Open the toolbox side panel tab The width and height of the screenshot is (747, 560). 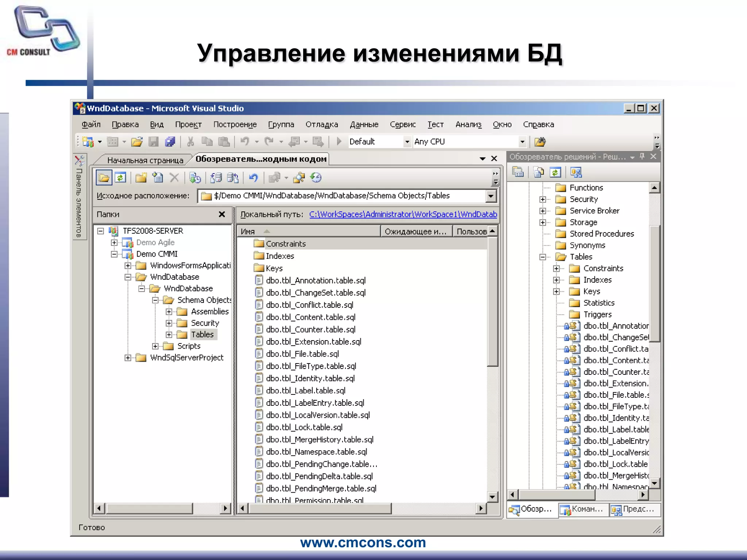[80, 197]
